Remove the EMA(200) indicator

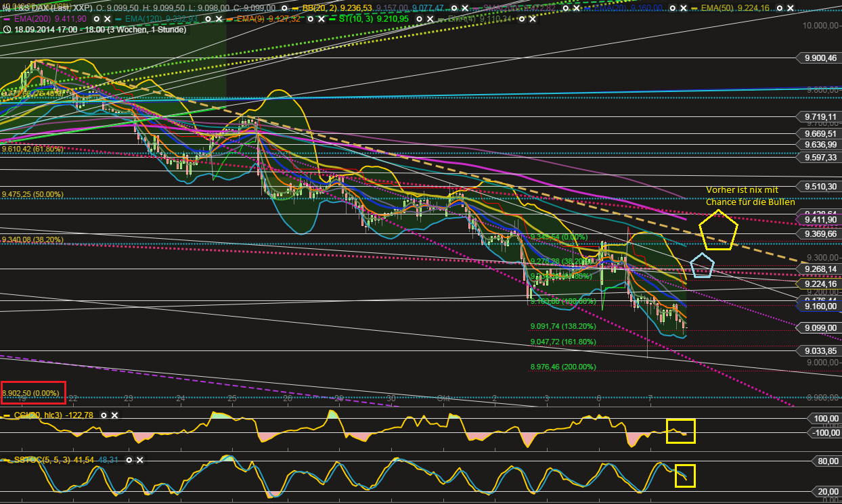(107, 19)
